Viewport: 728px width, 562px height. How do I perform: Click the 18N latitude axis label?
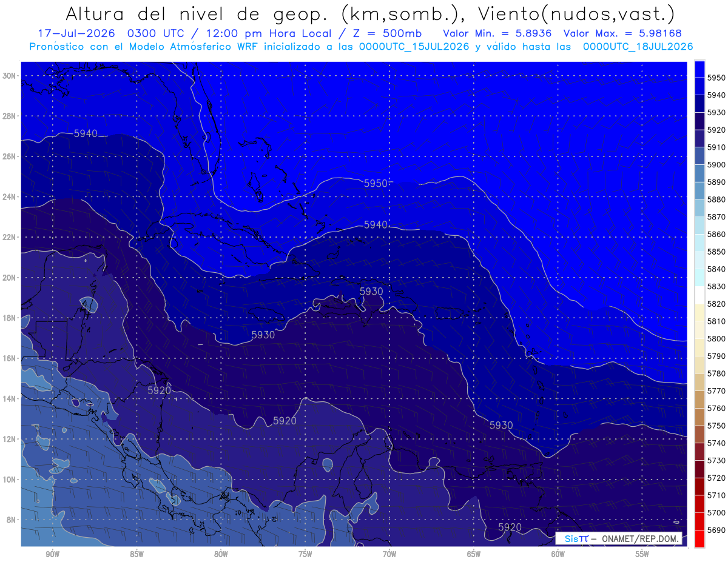click(8, 318)
